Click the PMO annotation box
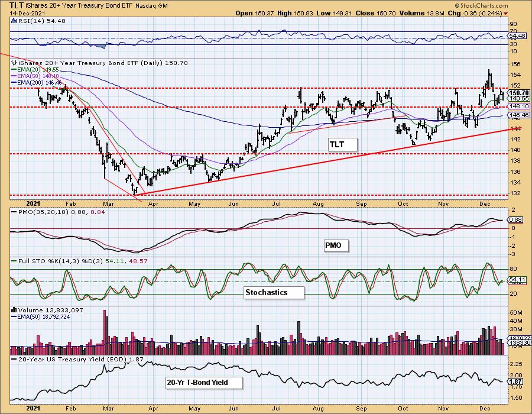Viewport: 532px width, 414px height. (x=336, y=245)
